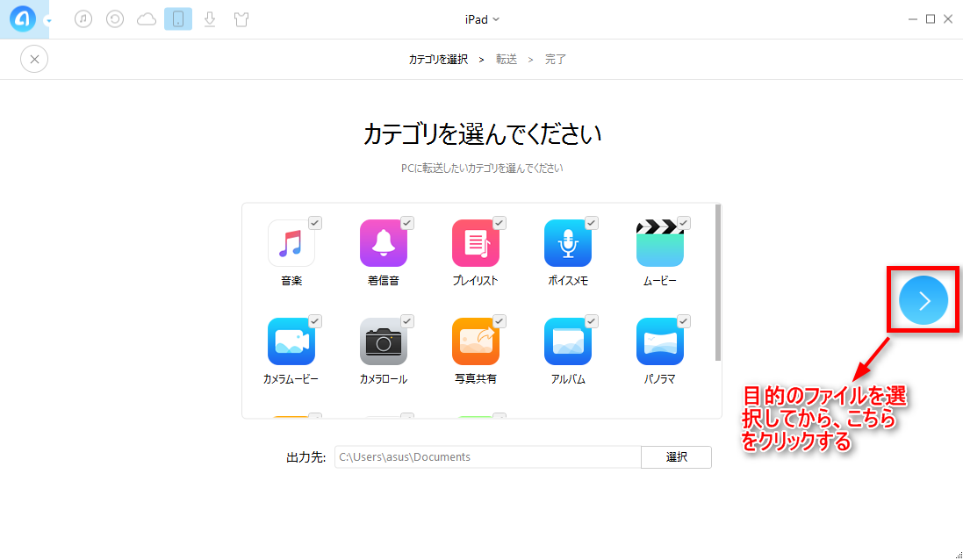
Task: Uncheck the ボイスメモ category checkbox
Action: [x=592, y=223]
